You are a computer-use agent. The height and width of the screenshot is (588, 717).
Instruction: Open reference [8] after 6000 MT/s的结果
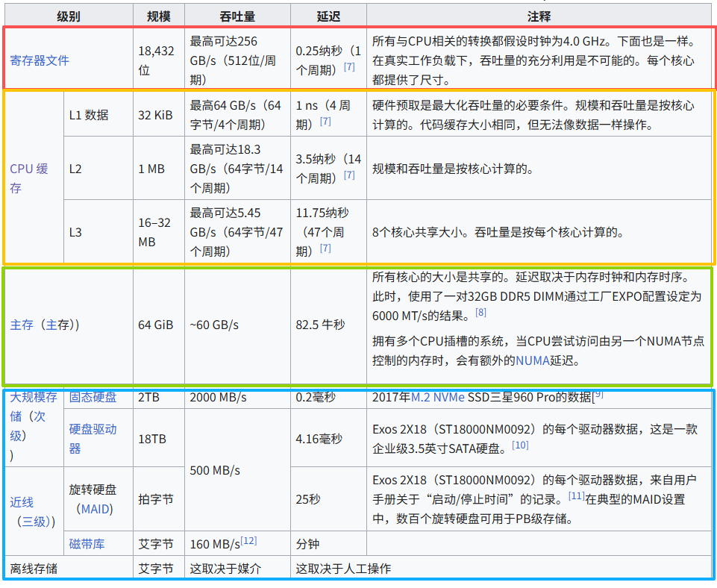tap(480, 313)
